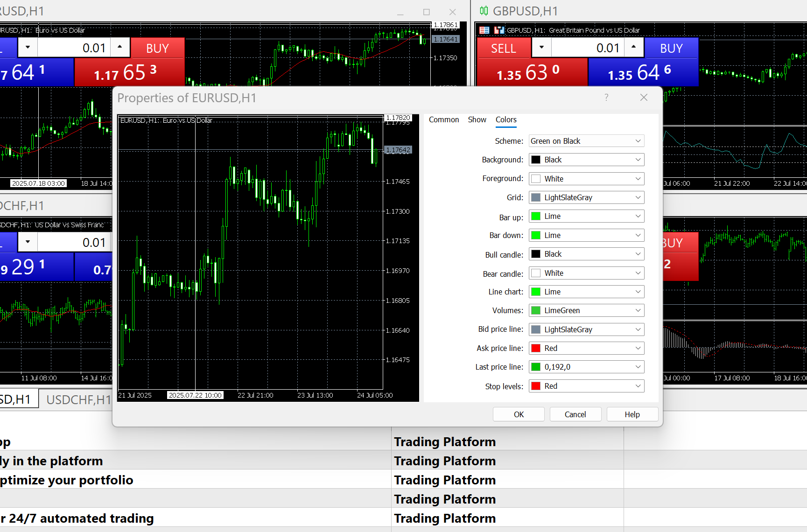Image resolution: width=807 pixels, height=532 pixels.
Task: Expand the Grid color dropdown
Action: pos(586,197)
